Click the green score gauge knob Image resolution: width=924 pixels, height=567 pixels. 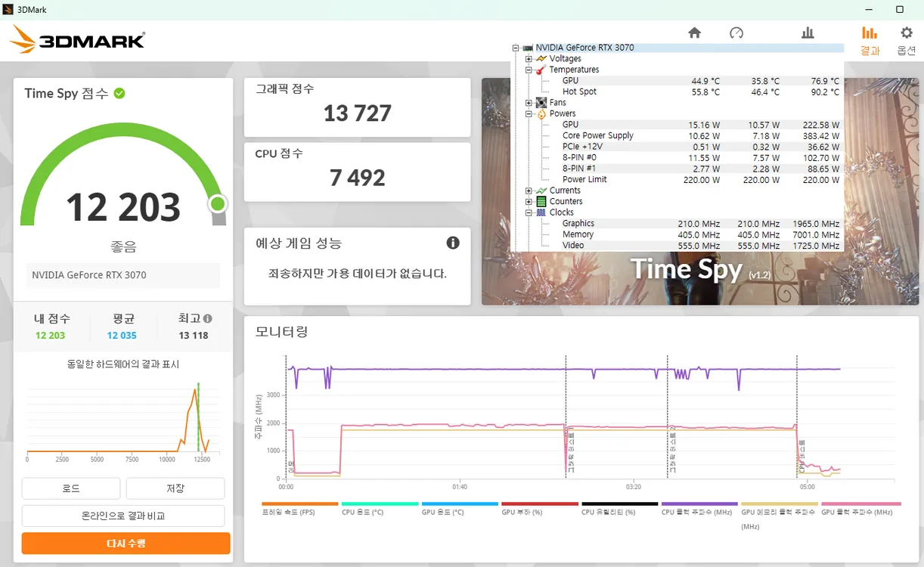point(218,204)
